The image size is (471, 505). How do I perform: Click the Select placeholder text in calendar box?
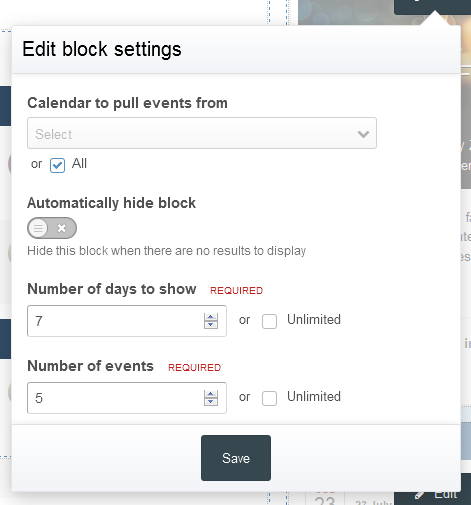point(54,134)
